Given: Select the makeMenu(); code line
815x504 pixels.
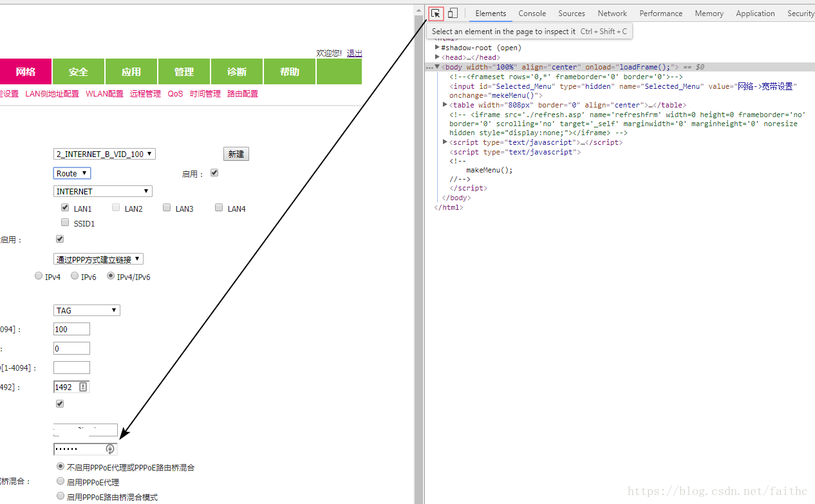Looking at the screenshot, I should (489, 170).
